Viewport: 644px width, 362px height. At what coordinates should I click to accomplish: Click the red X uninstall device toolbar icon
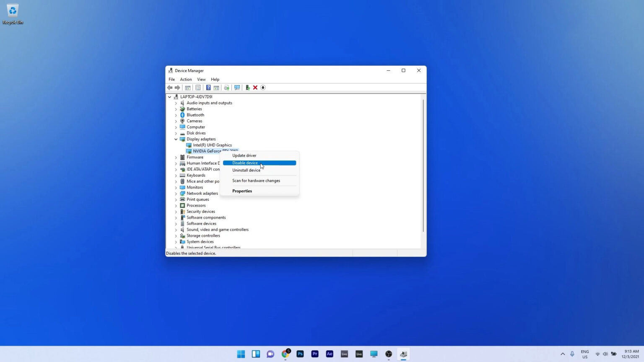(x=255, y=88)
